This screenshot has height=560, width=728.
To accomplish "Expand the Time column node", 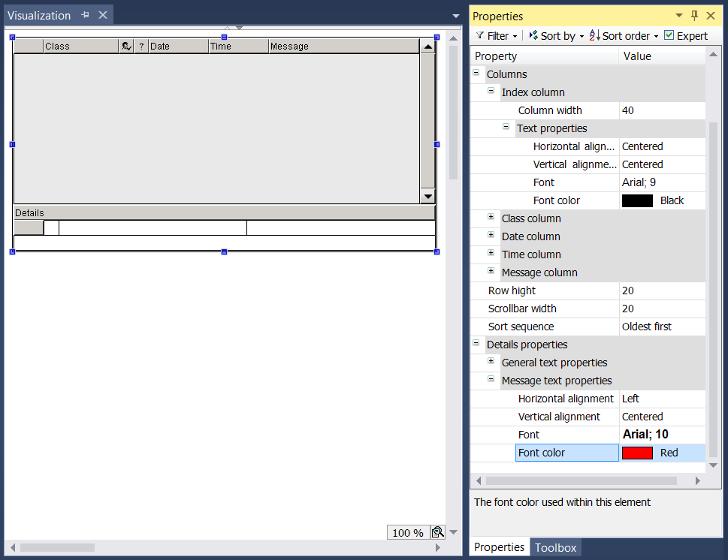I will click(x=491, y=253).
